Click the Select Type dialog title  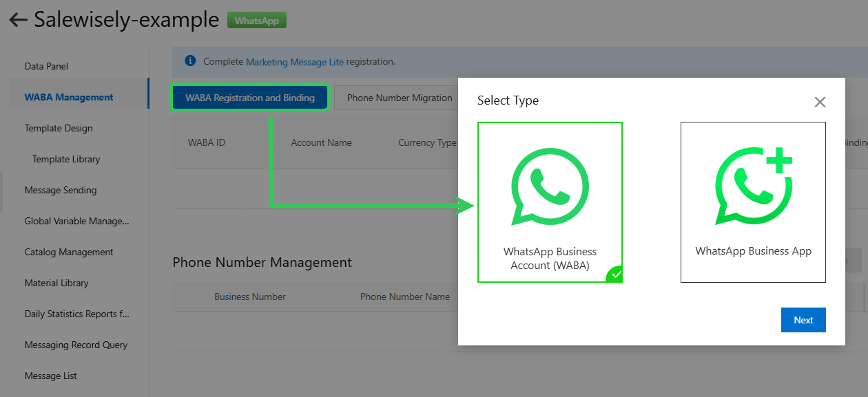[x=508, y=100]
